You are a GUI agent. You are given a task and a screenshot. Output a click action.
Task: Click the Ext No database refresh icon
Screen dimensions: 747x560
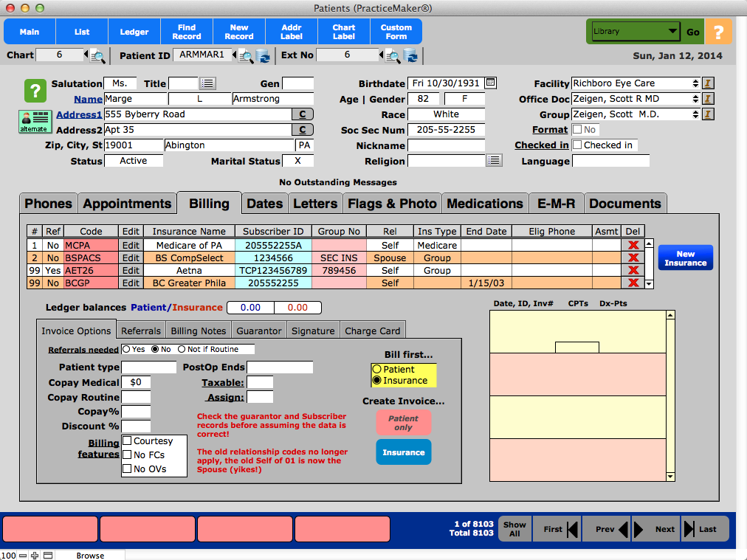tap(410, 56)
